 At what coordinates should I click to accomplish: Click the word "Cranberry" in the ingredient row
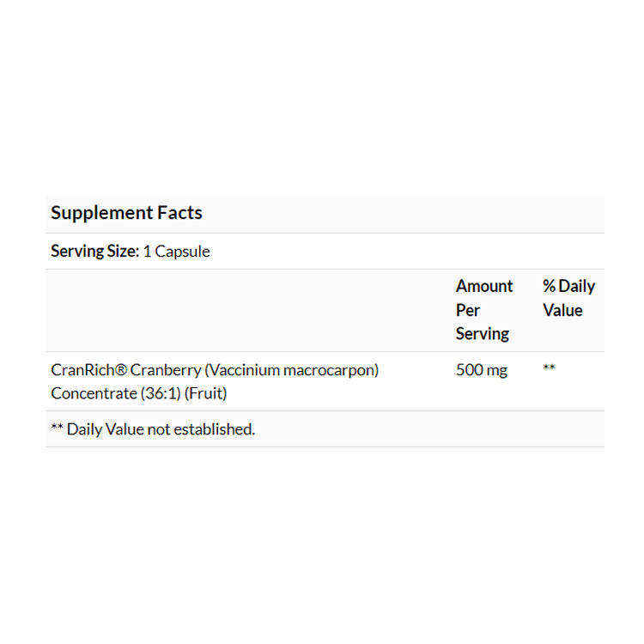coord(165,370)
